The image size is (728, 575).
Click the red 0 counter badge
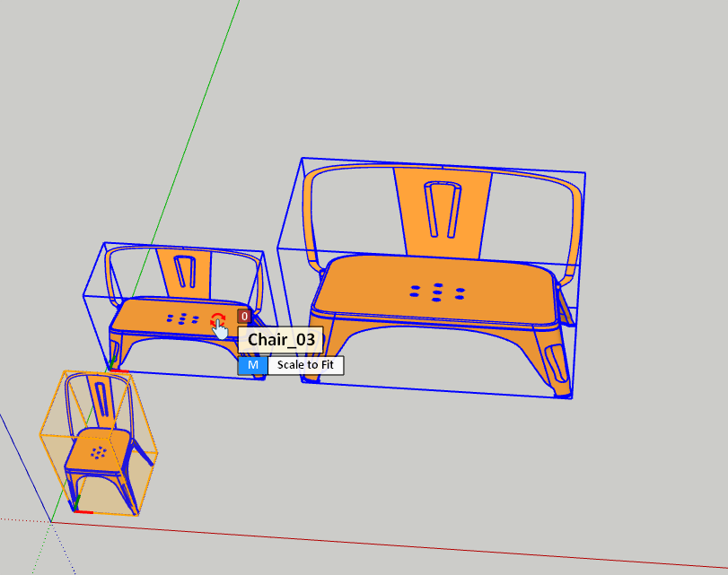243,316
